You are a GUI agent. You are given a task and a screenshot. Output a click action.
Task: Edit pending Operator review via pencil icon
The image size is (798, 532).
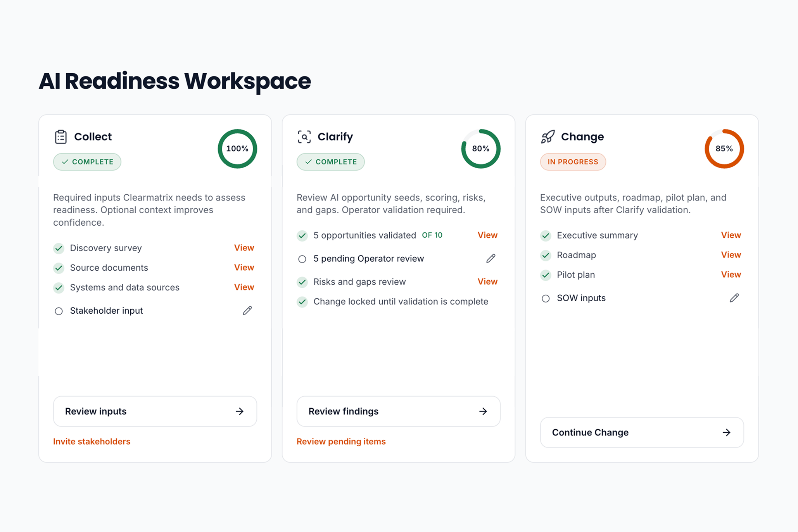pyautogui.click(x=491, y=259)
